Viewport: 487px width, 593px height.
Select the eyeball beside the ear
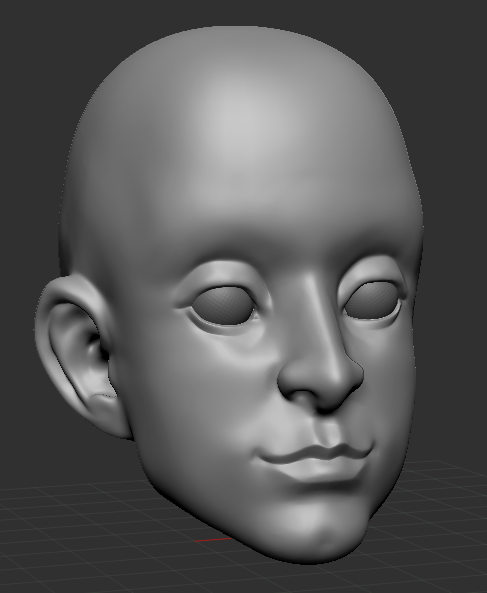coord(223,306)
